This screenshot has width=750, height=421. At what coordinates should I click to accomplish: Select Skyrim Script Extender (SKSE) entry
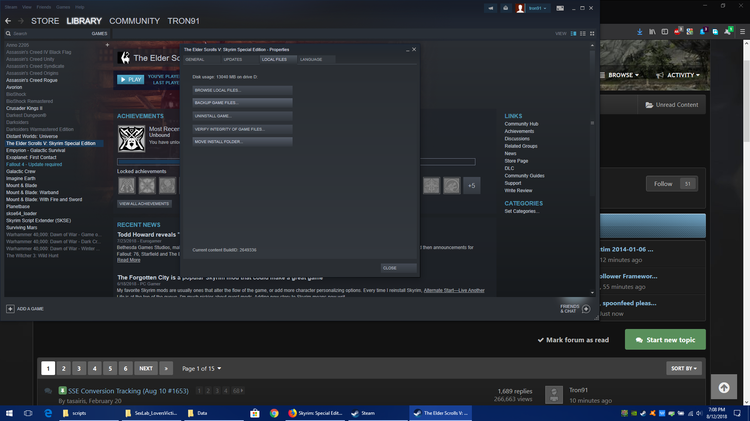click(38, 221)
